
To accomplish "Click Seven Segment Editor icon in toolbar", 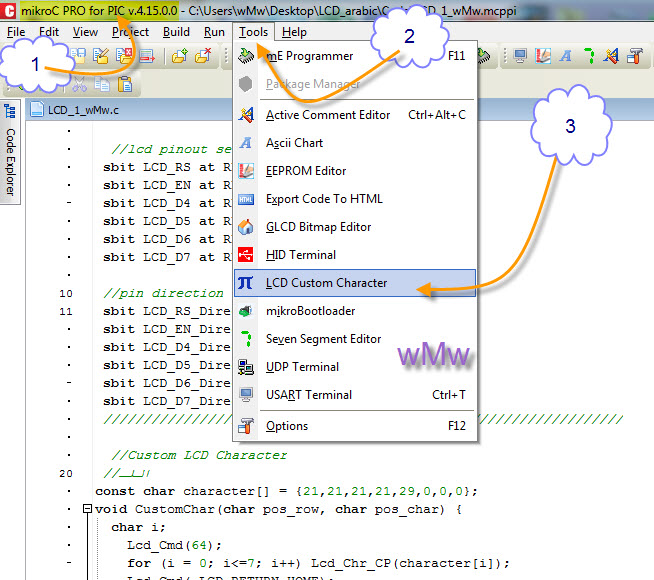I will tap(589, 55).
